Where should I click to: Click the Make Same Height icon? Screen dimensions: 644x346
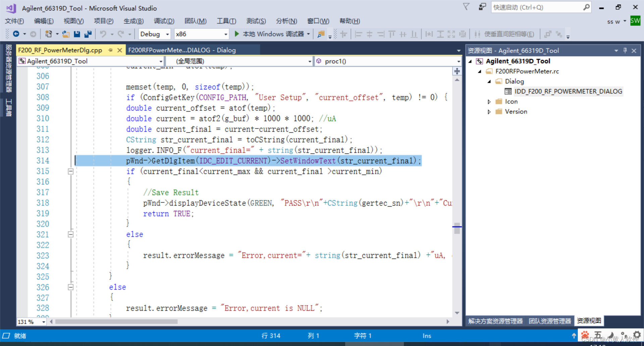440,34
